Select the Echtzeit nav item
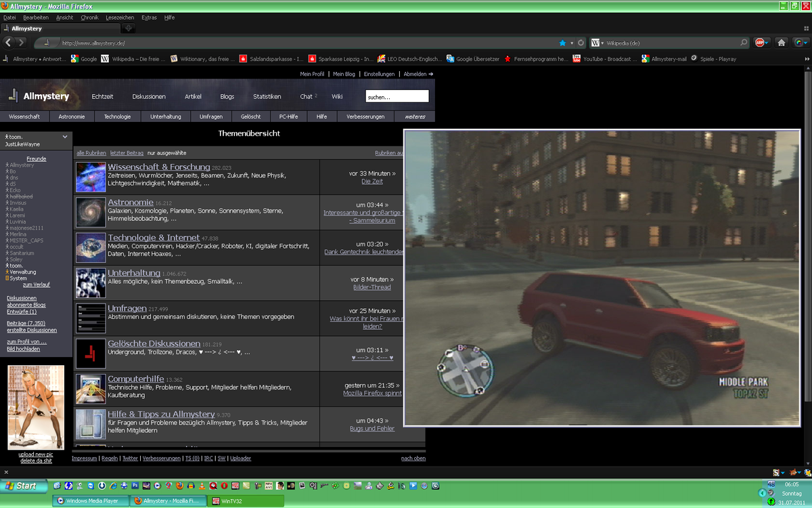 coord(102,96)
